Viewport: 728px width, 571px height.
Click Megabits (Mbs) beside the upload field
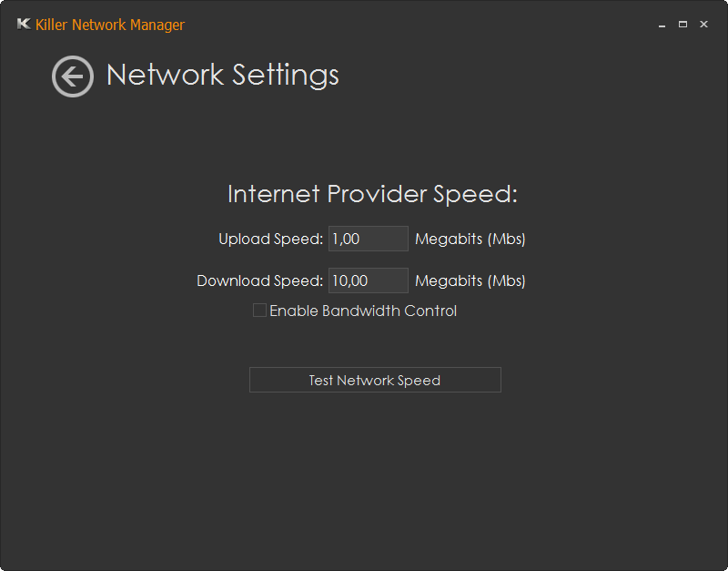coord(470,239)
